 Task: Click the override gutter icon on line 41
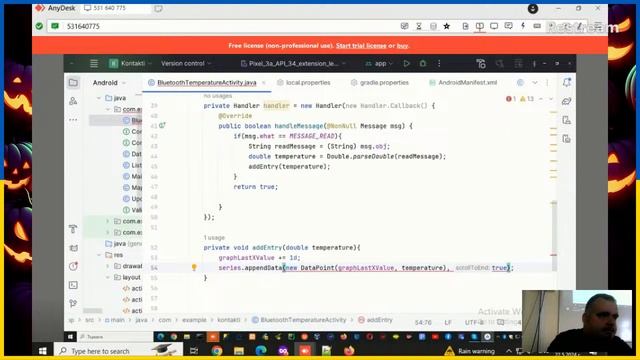point(162,125)
